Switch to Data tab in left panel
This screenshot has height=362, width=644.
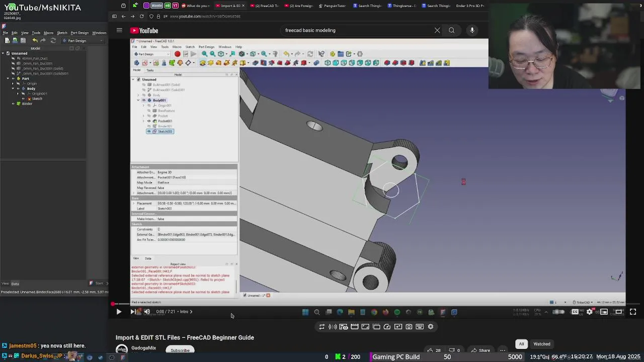point(15,284)
